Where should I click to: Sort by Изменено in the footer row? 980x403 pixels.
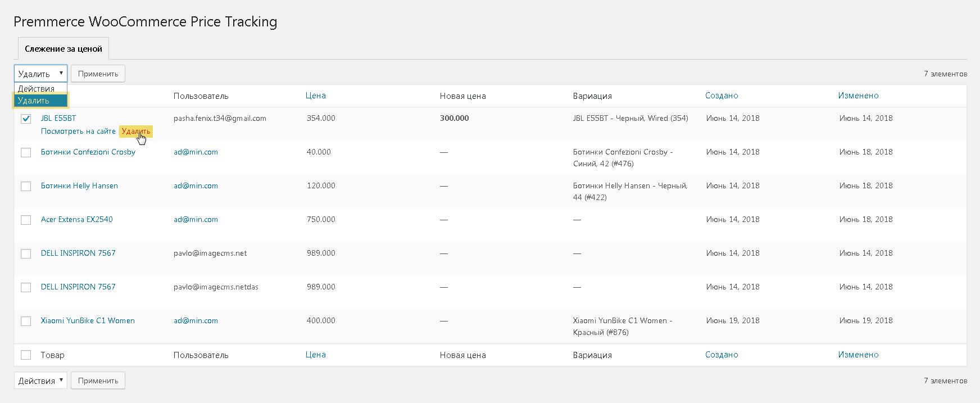tap(858, 355)
